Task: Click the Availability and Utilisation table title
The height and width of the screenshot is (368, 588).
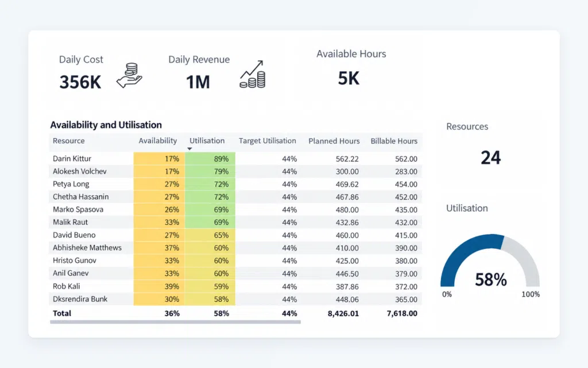Action: (106, 125)
